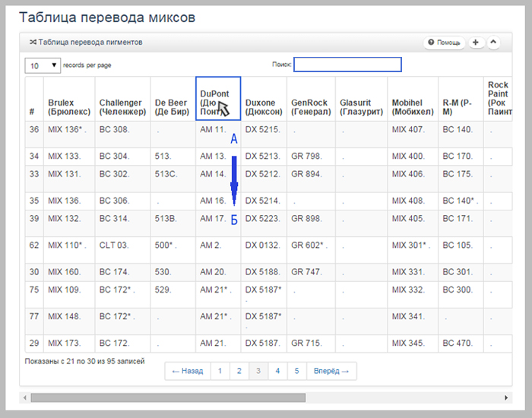Select cell DX 5188.
Image resolution: width=532 pixels, height=418 pixels.
(263, 272)
